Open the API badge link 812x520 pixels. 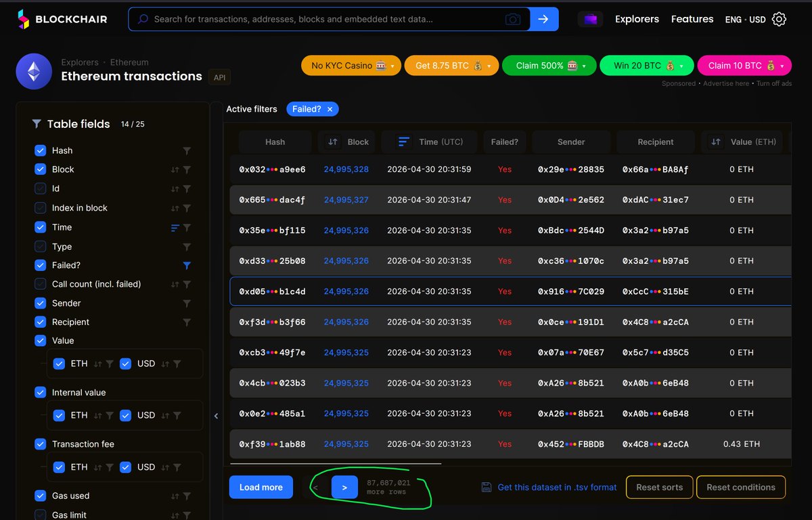point(219,78)
